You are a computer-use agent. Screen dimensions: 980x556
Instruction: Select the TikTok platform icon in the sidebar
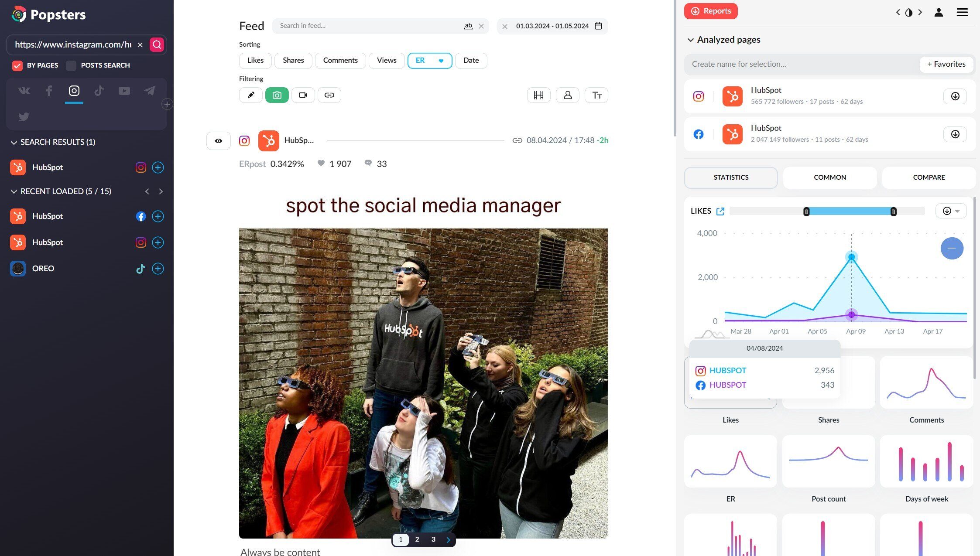click(99, 91)
